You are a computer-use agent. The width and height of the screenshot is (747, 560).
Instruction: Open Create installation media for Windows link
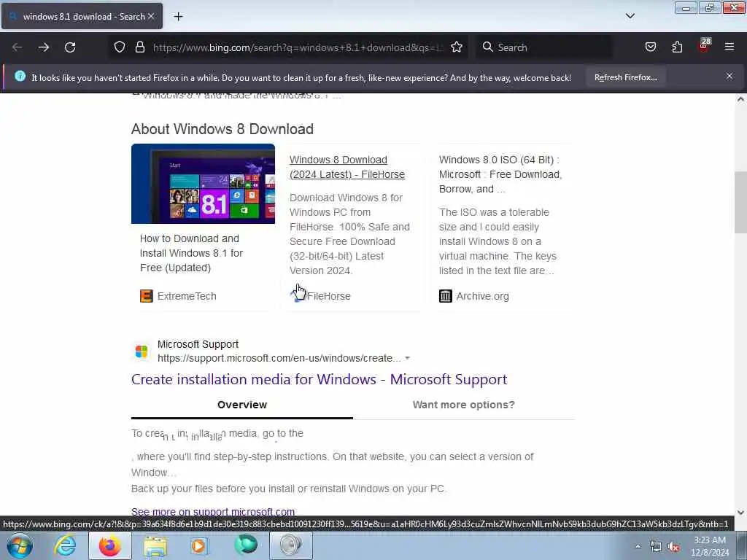[319, 379]
